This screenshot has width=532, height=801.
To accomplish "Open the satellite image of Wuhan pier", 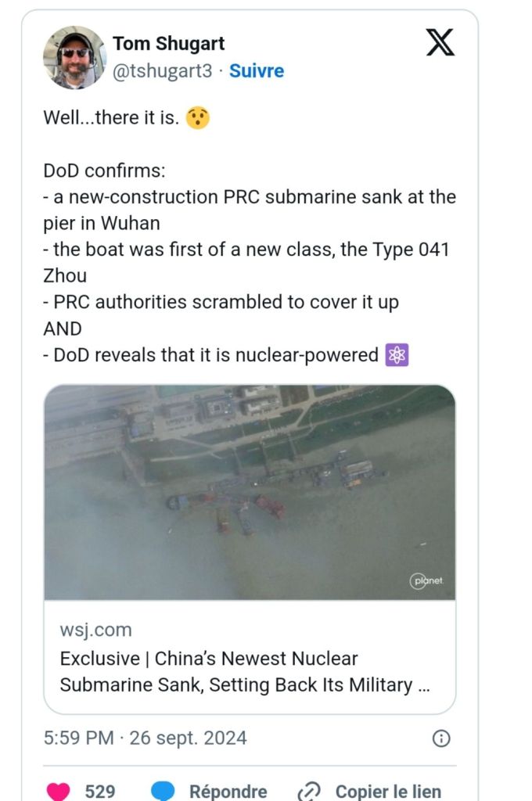I will coord(250,492).
